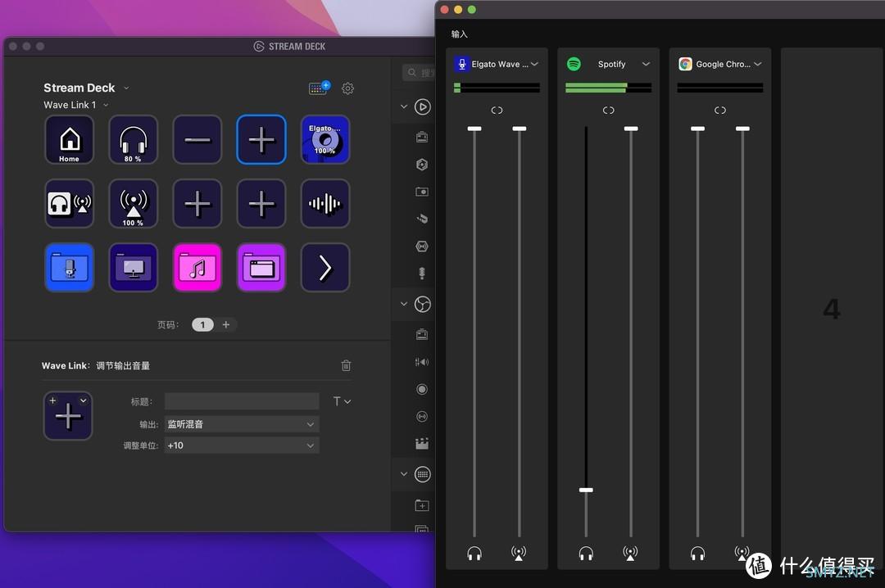
Task: Open Spotify input channel dropdown
Action: pyautogui.click(x=647, y=65)
